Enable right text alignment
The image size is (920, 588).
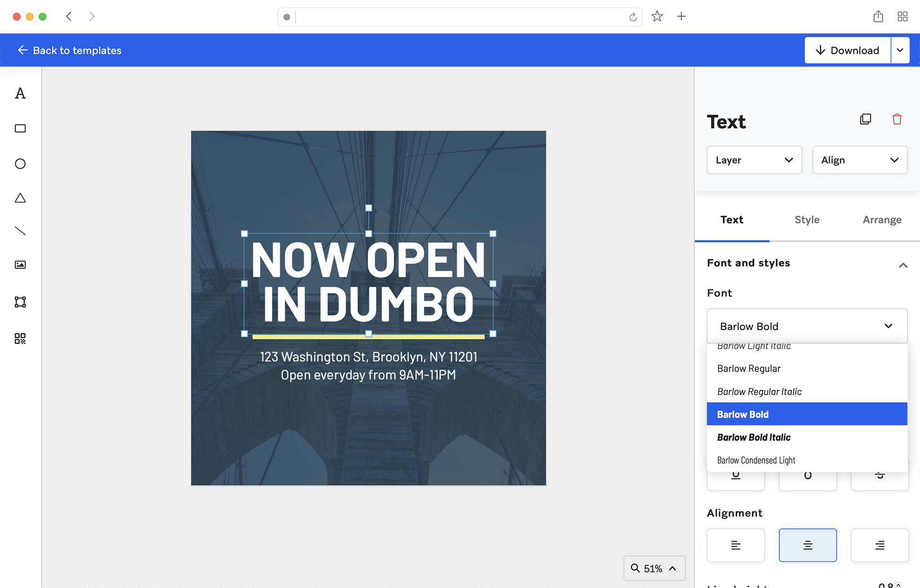(880, 545)
